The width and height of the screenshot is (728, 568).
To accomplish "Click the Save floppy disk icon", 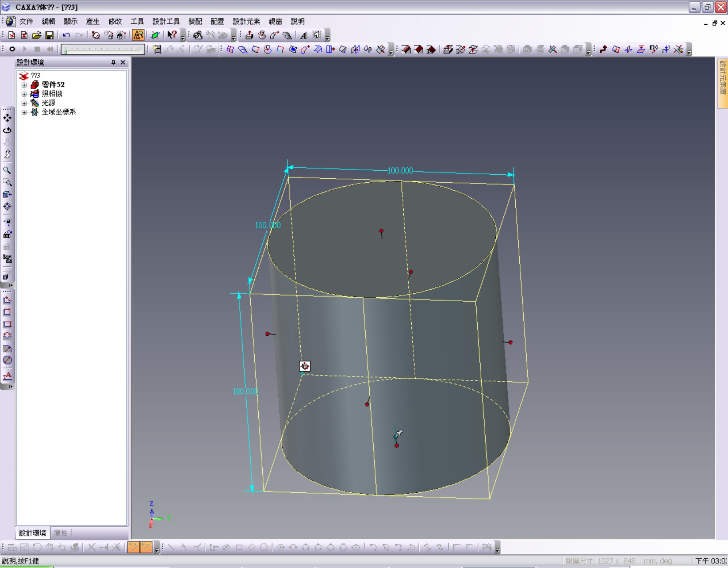I will coord(49,36).
